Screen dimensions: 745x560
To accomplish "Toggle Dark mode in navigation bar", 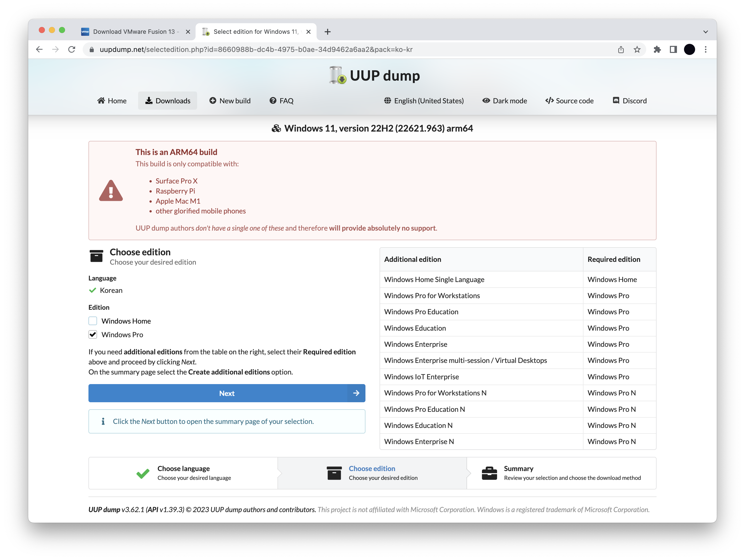I will pos(505,101).
